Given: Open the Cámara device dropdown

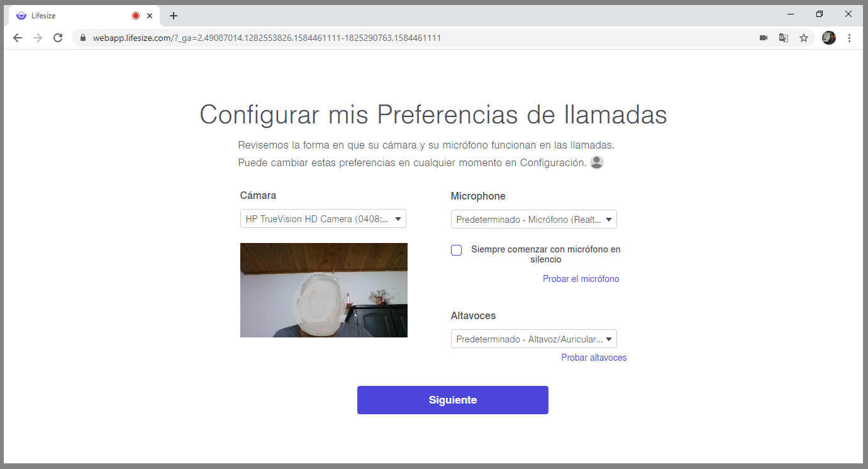Looking at the screenshot, I should click(323, 219).
